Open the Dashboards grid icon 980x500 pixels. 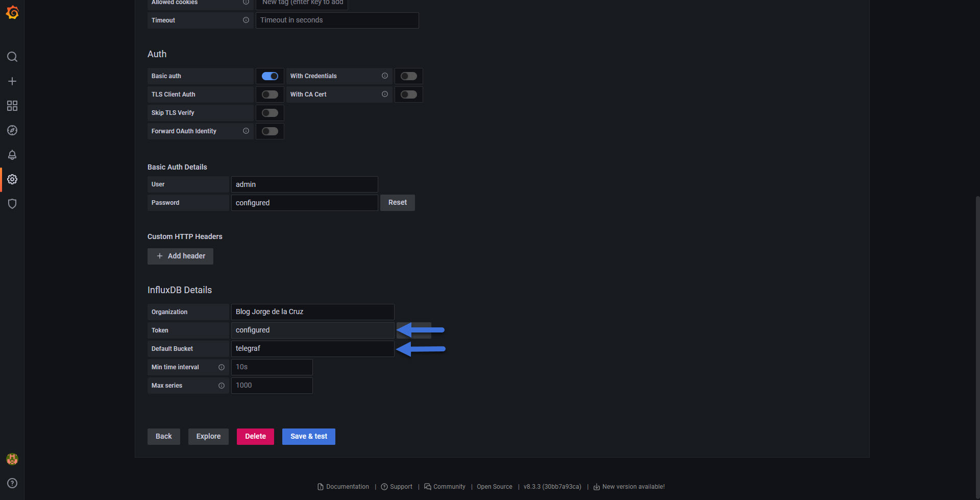coord(12,106)
